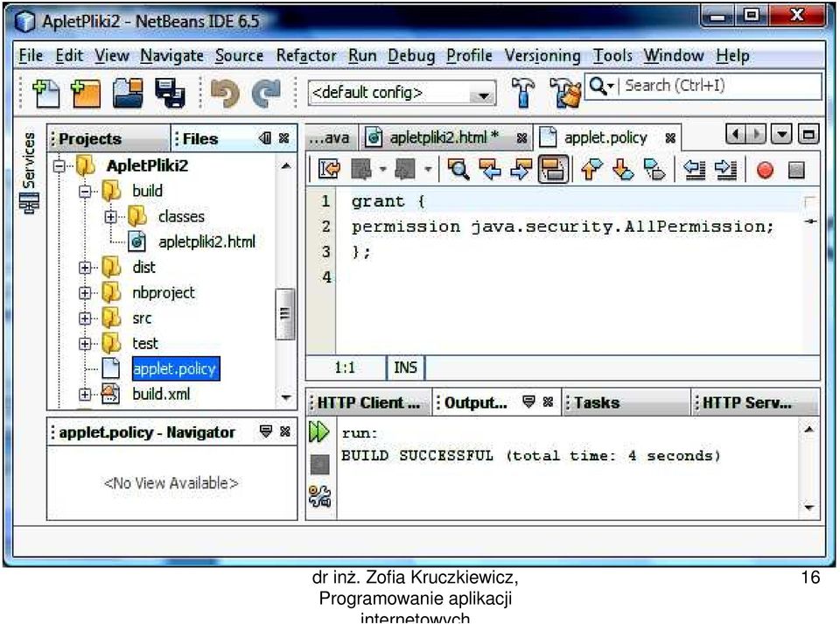Open the File menu
Screen dimensions: 840x624
pyautogui.click(x=31, y=56)
